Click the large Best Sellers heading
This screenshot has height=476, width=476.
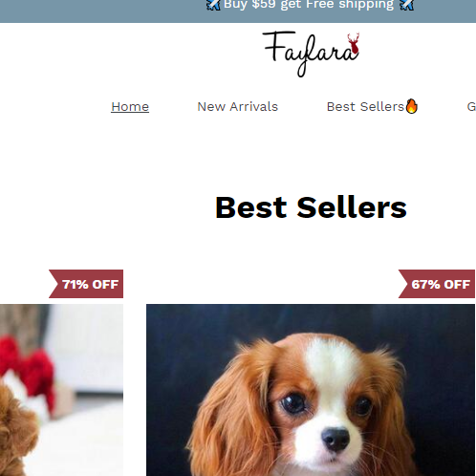[311, 207]
